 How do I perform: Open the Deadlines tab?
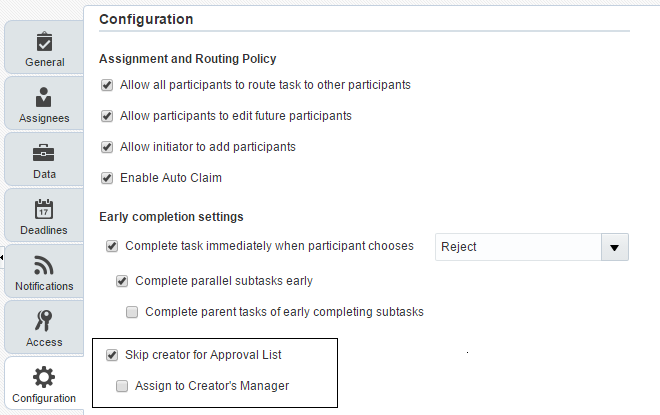(x=44, y=230)
